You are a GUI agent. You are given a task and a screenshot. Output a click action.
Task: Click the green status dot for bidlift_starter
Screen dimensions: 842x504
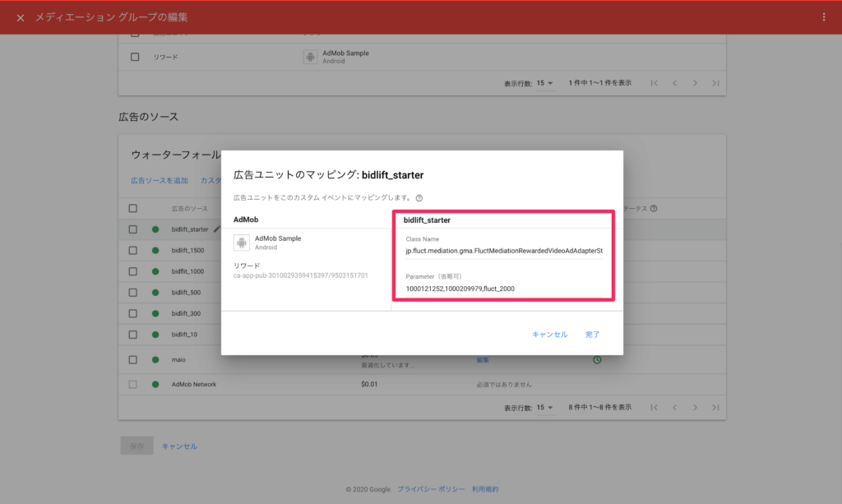click(x=155, y=229)
